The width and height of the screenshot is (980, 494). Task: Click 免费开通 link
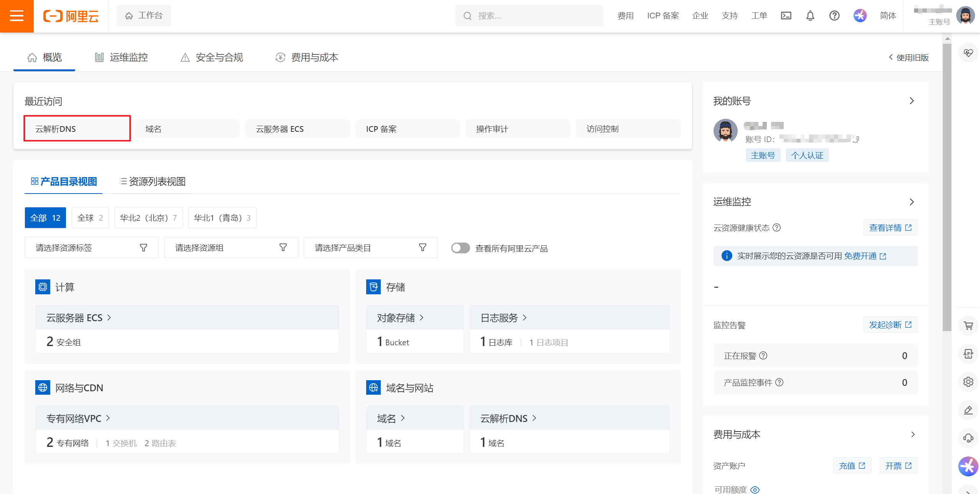point(865,256)
